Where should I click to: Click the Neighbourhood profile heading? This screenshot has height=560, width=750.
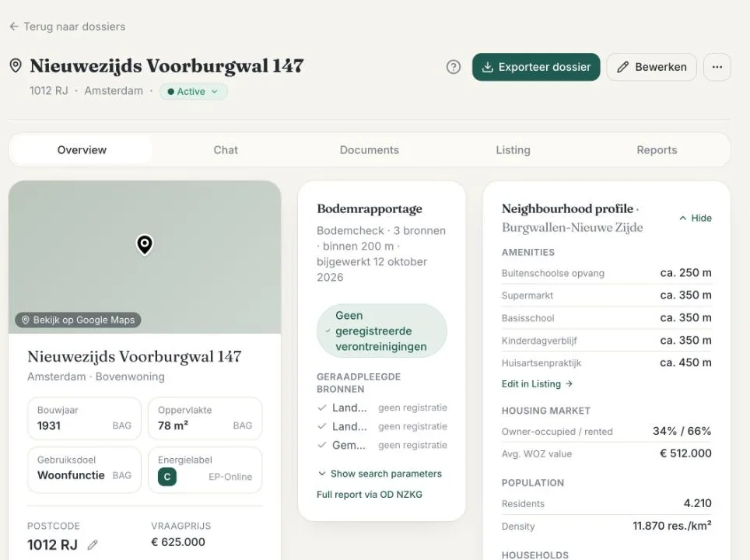(567, 208)
